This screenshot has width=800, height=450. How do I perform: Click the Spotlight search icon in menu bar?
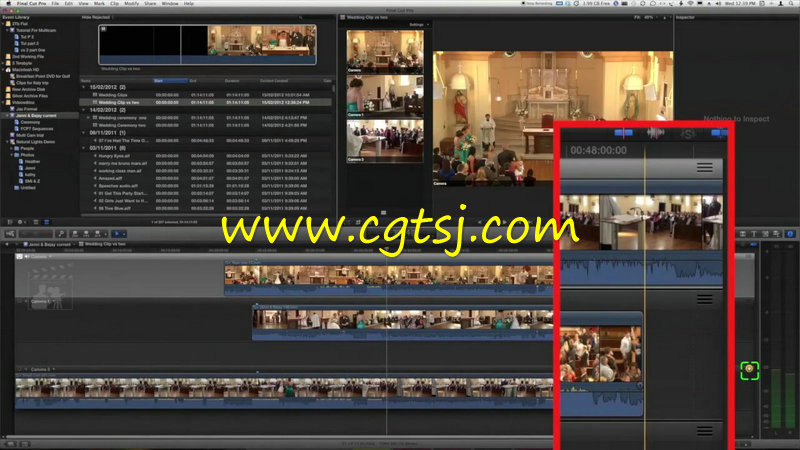click(x=791, y=4)
